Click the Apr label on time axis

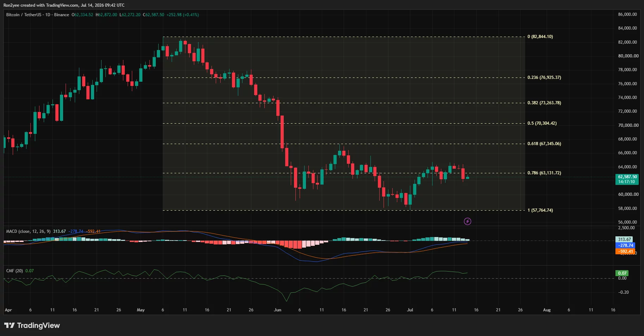point(8,310)
